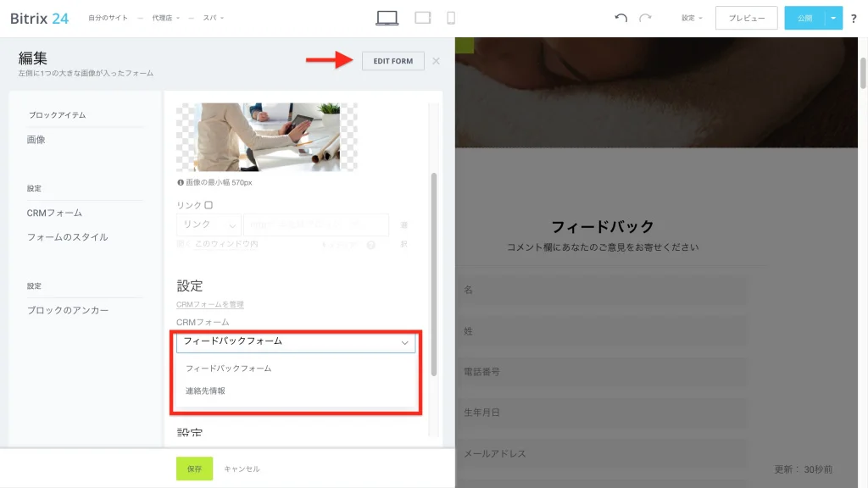The height and width of the screenshot is (488, 868).
Task: Click the edit panel vertical scrollbar
Action: coord(433,274)
